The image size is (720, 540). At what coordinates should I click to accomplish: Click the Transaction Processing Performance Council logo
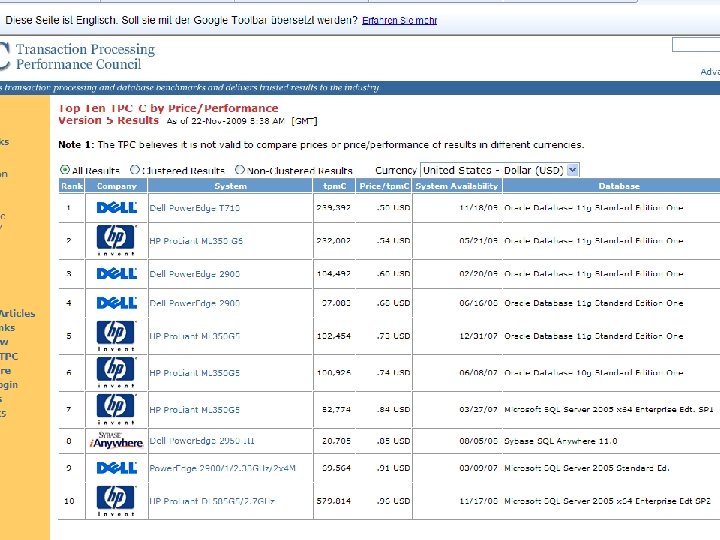click(78, 56)
